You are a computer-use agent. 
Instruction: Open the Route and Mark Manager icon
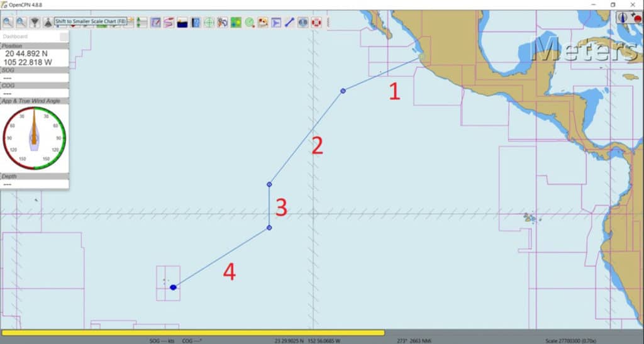(223, 23)
